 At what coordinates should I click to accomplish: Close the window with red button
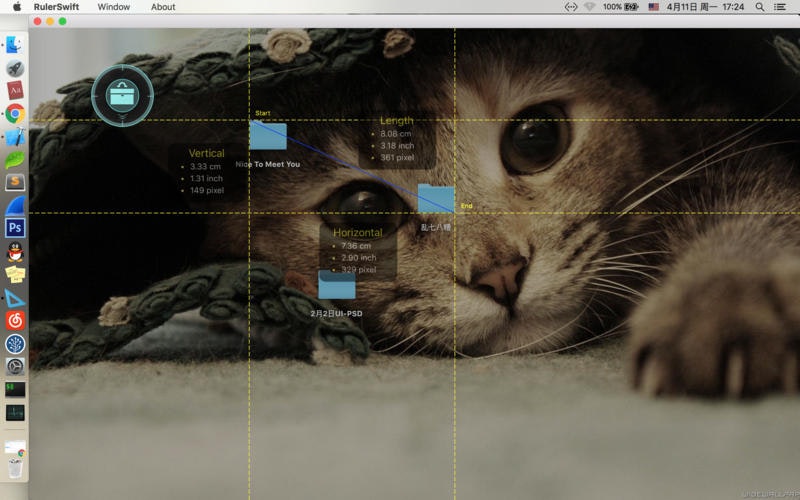pos(37,21)
